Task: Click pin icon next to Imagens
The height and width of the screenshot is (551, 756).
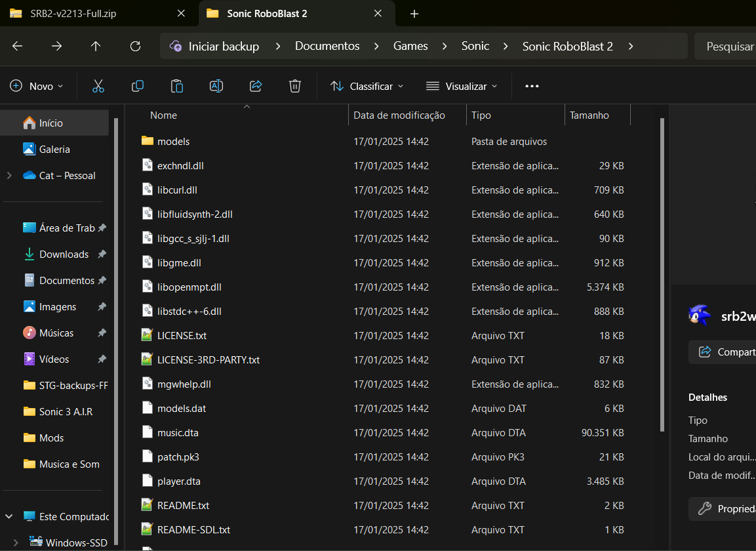Action: pos(102,306)
